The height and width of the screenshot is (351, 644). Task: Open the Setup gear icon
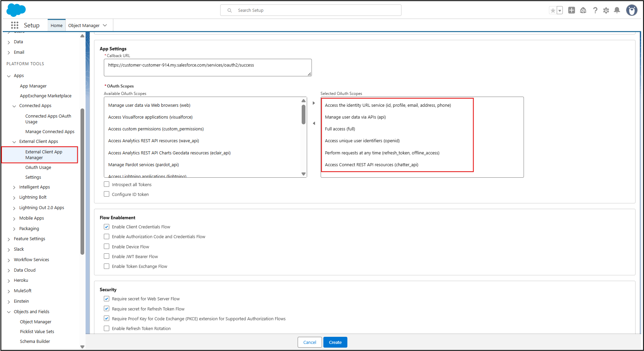coord(606,10)
